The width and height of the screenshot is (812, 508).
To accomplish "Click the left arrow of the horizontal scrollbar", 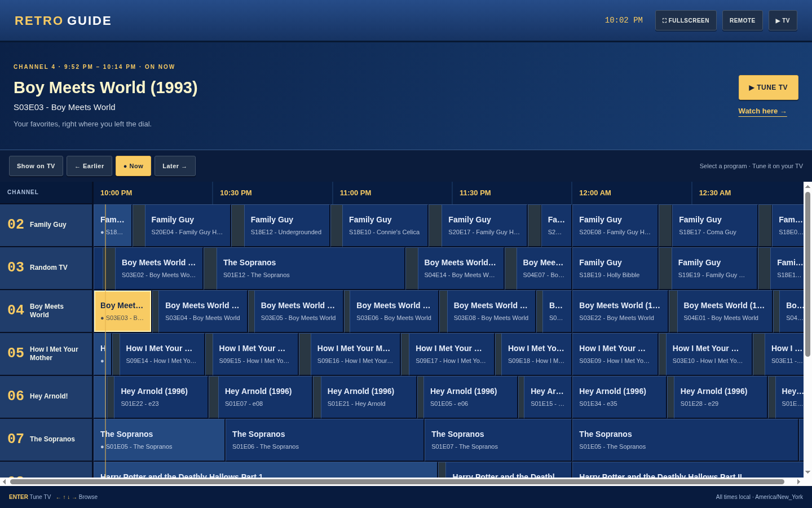I will tap(5, 481).
